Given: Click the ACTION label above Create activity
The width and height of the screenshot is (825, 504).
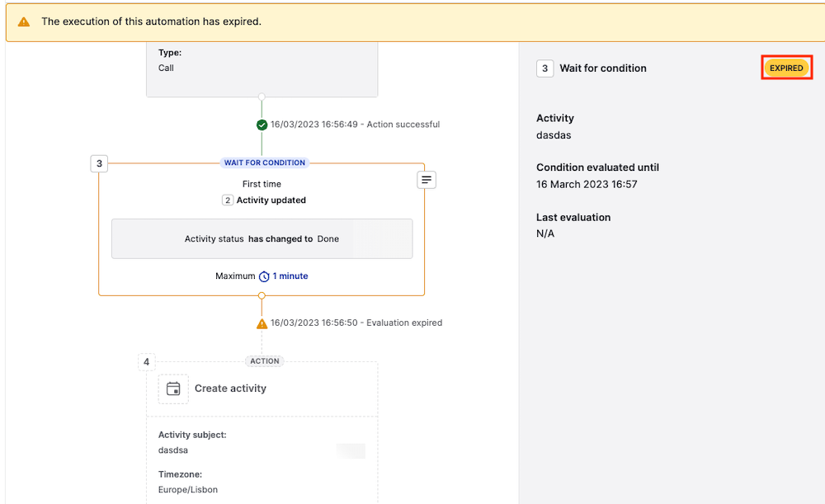Looking at the screenshot, I should click(x=264, y=360).
